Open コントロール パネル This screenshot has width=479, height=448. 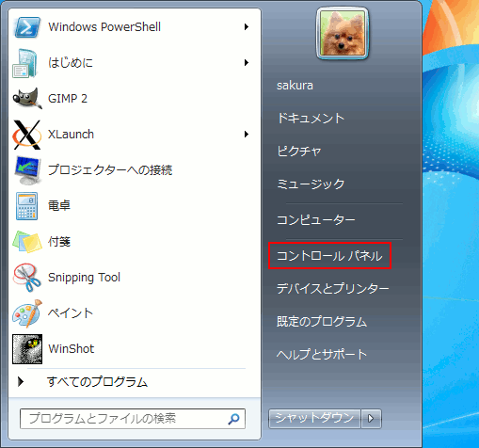329,256
